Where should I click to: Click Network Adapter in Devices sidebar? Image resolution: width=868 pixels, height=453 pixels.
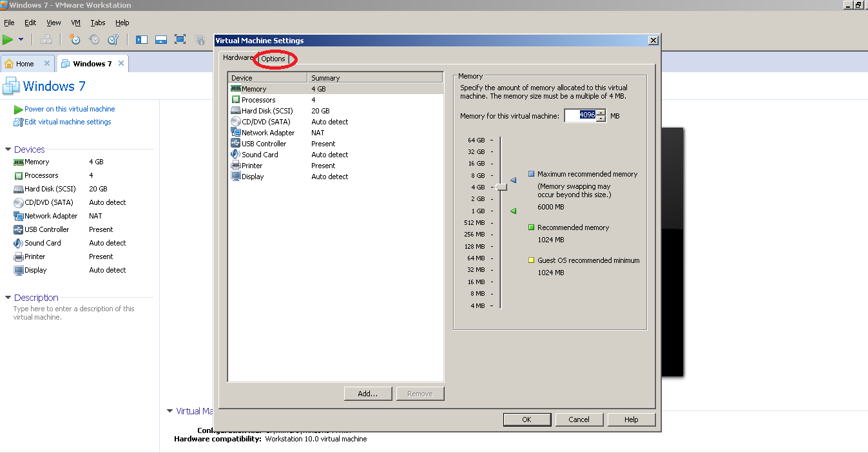click(51, 217)
